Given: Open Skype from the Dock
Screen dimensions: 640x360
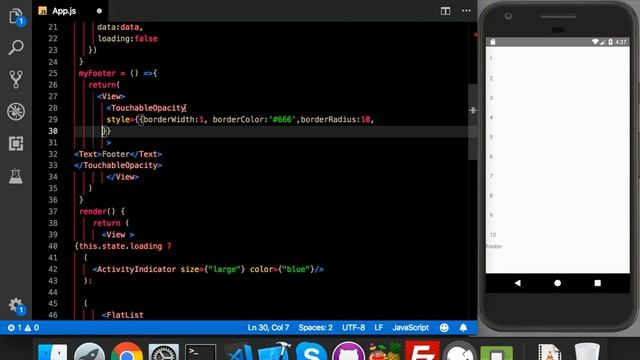Looking at the screenshot, I should [x=311, y=352].
